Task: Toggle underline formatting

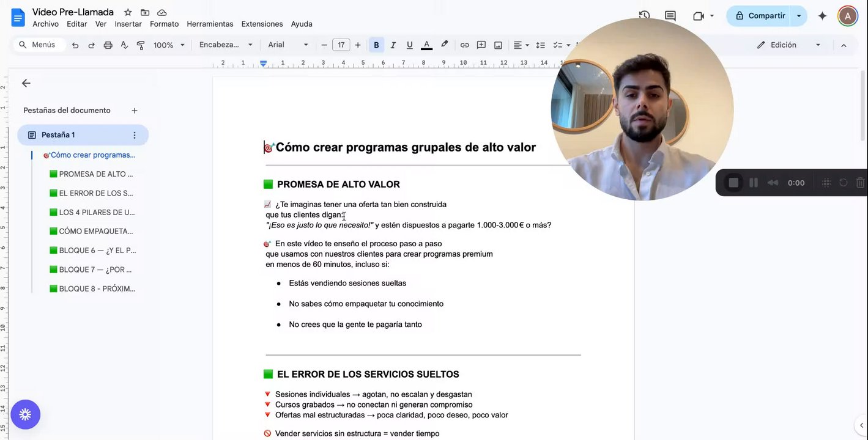Action: [409, 45]
